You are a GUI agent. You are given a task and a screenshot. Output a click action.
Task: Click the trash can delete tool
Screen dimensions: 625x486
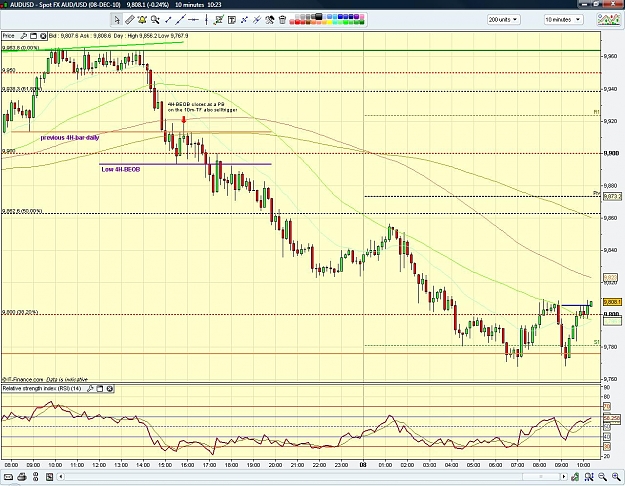tap(282, 20)
